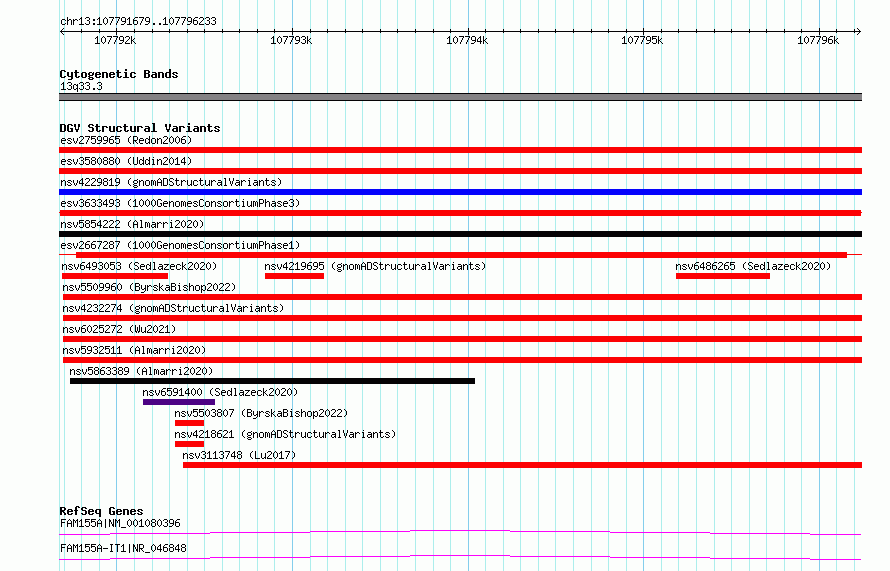Click the right arrow end of ruler
Screen dimensions: 890x571
tap(858, 32)
